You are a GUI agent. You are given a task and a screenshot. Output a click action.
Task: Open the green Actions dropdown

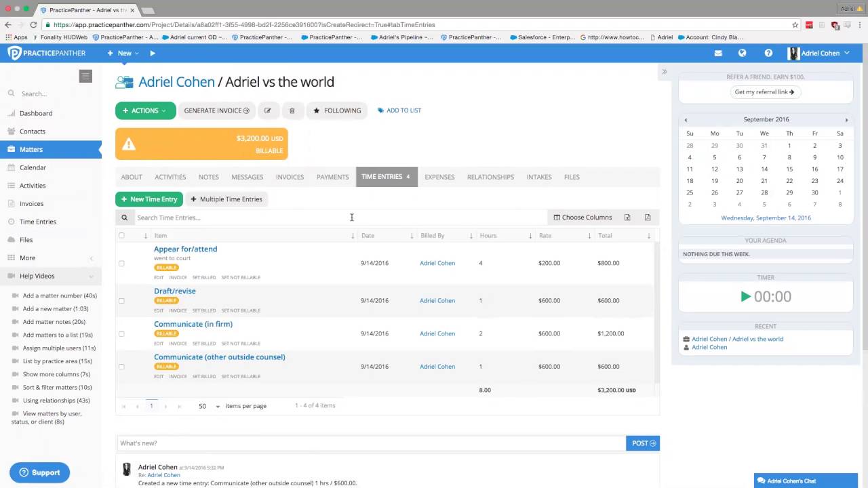[x=145, y=110]
